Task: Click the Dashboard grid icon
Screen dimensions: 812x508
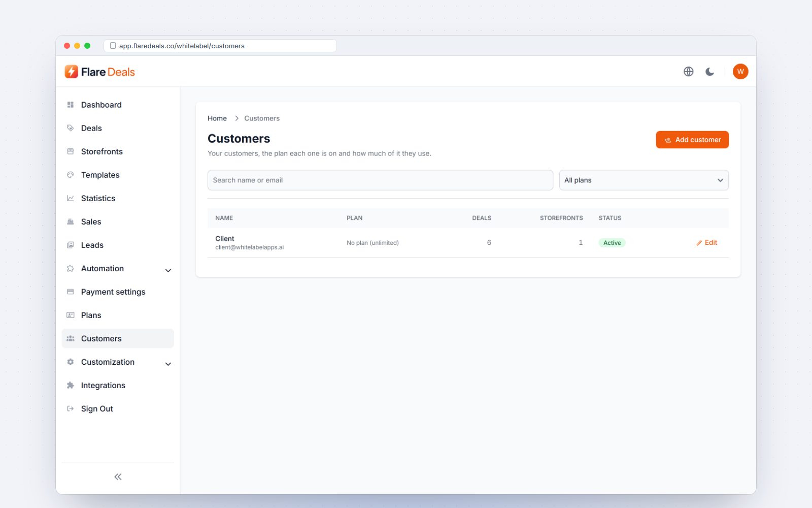Action: pyautogui.click(x=71, y=105)
